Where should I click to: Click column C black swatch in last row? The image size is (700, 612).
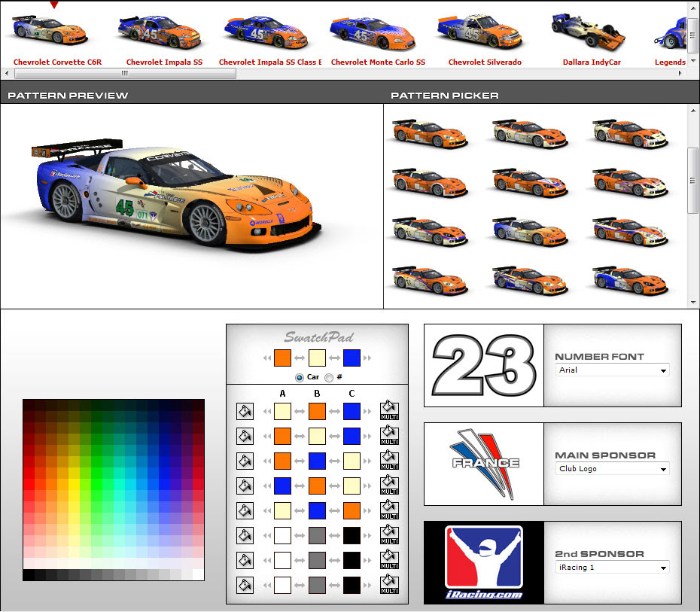pos(352,585)
